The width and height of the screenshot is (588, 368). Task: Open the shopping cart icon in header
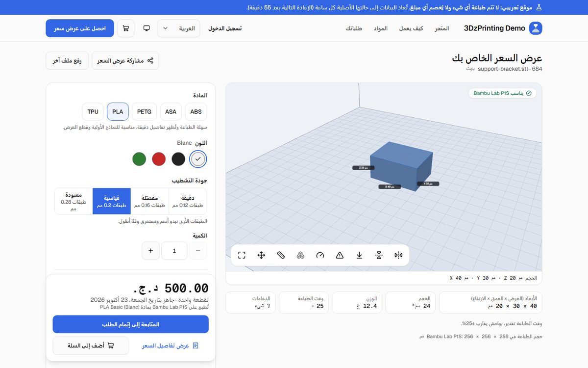[x=126, y=28]
